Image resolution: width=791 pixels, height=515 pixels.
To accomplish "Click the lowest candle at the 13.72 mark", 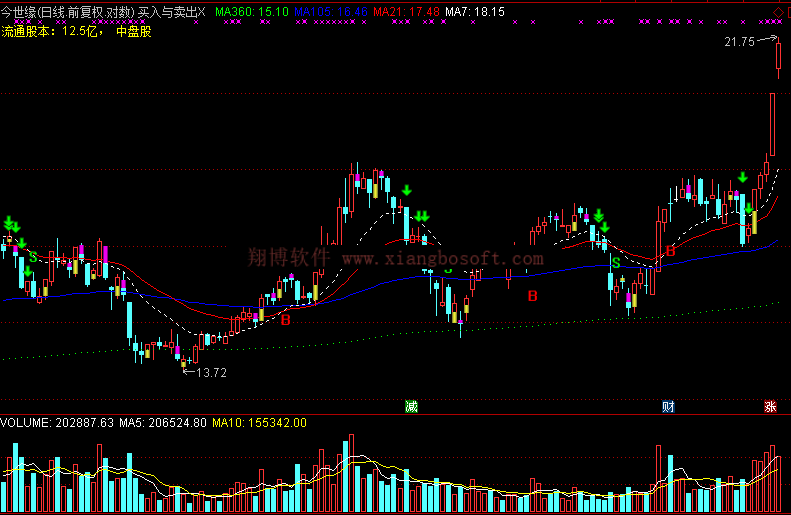I will [183, 363].
